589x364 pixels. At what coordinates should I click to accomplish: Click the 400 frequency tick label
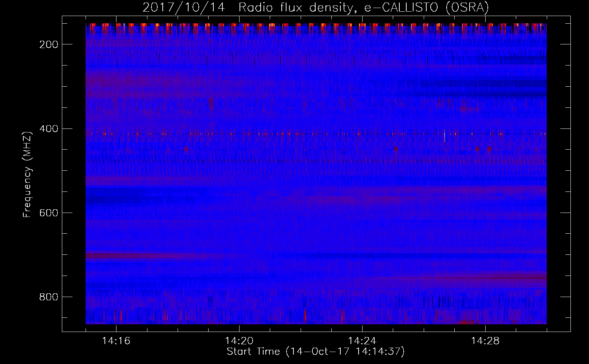click(x=48, y=129)
